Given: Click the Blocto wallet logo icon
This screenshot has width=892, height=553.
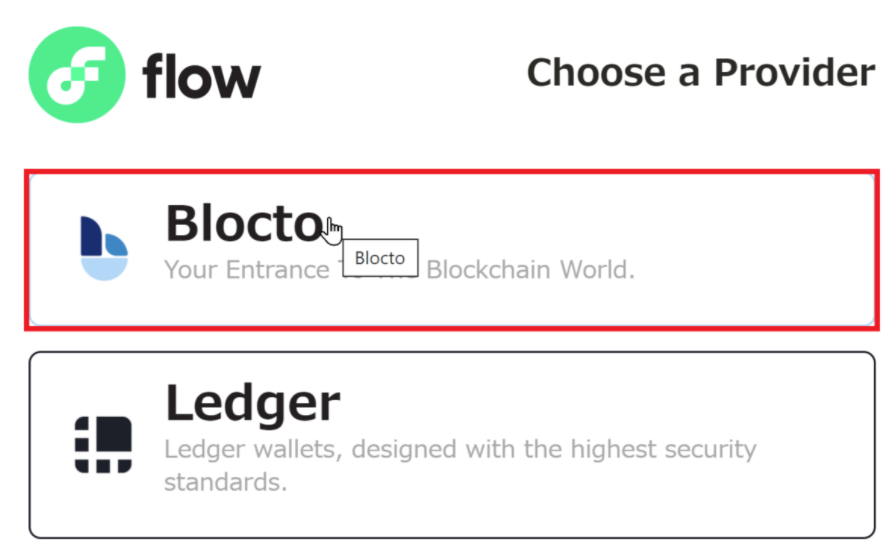Looking at the screenshot, I should coord(103,248).
